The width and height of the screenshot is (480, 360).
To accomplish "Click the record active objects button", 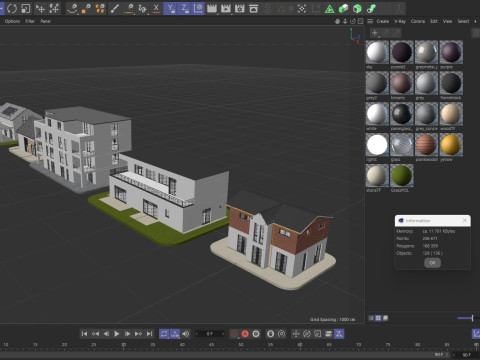I will pos(234,334).
